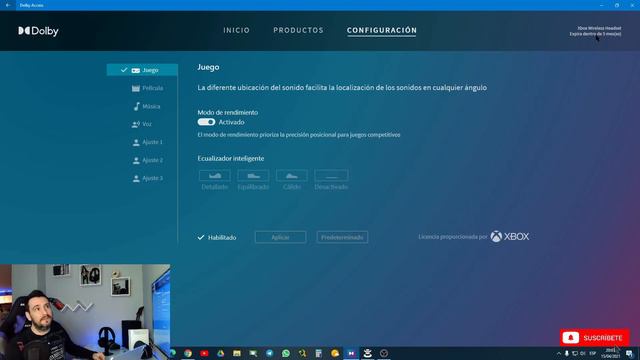
Task: Select the Juego profile with gamepad icon
Action: point(142,70)
